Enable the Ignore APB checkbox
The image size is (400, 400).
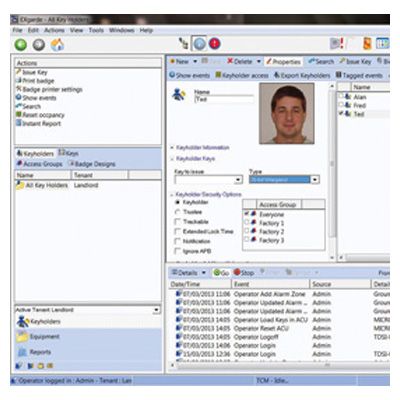178,251
